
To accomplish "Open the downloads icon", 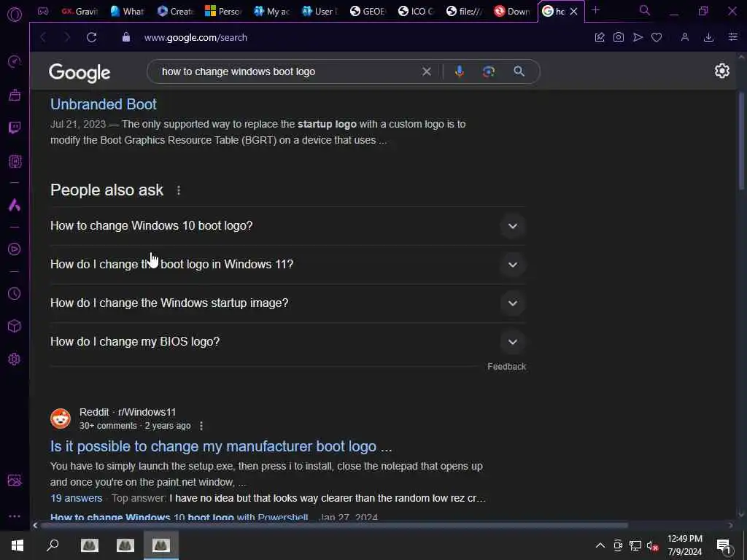I will pos(708,37).
